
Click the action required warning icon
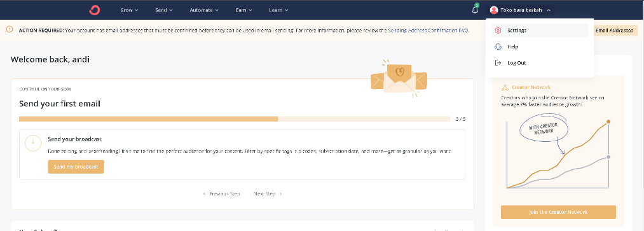(10, 30)
